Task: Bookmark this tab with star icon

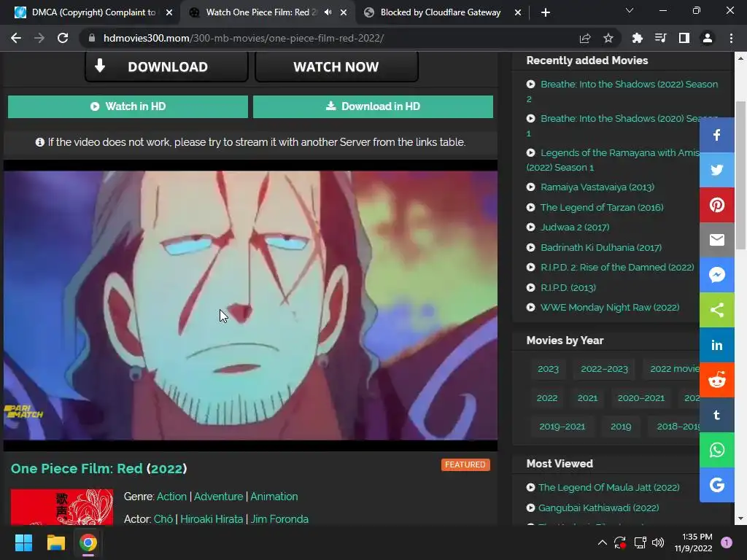Action: 608,38
